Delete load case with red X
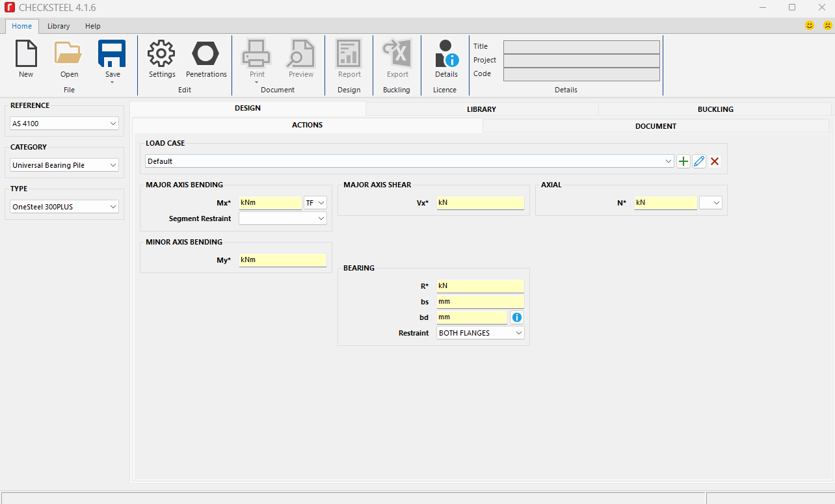 pos(715,161)
